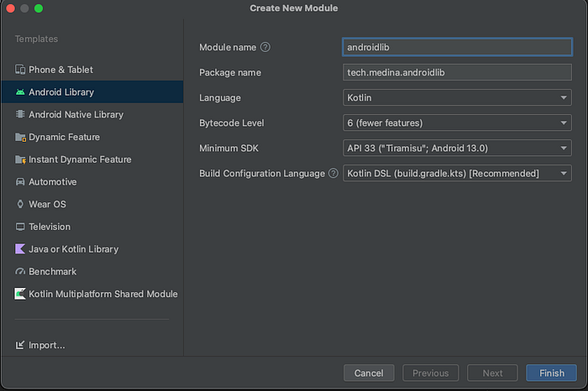Click the Television template icon

click(20, 227)
